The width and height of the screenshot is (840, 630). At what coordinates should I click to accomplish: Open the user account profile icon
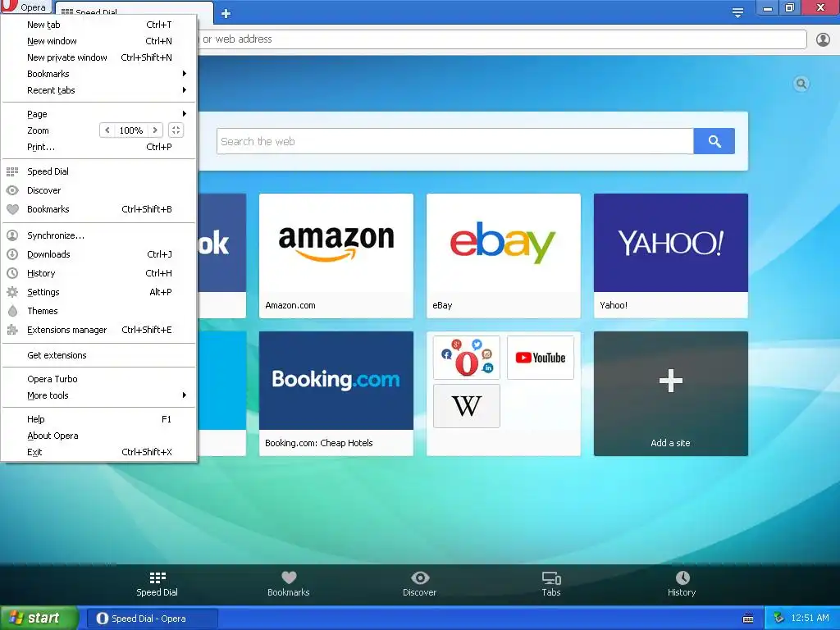(823, 39)
